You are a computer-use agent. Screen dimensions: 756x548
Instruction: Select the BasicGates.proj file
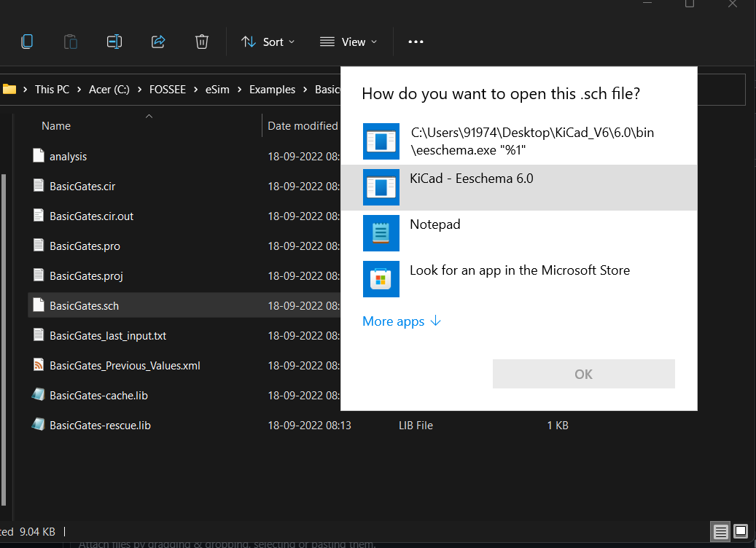click(x=86, y=276)
